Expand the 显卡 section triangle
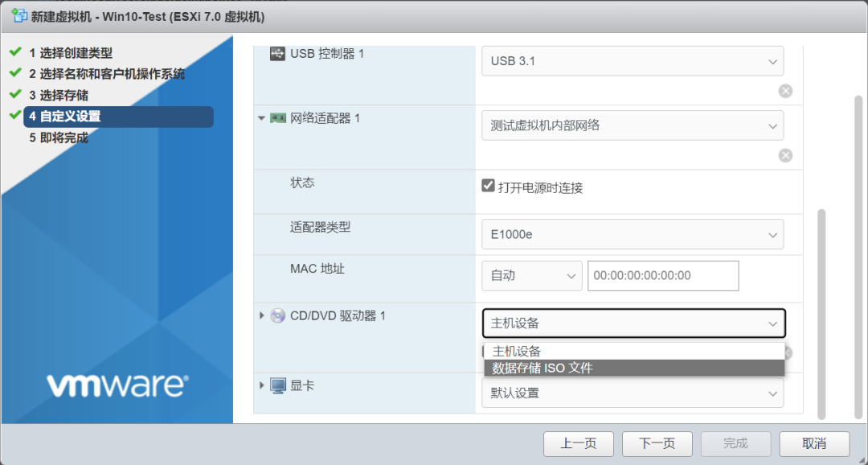The height and width of the screenshot is (465, 868). 261,385
